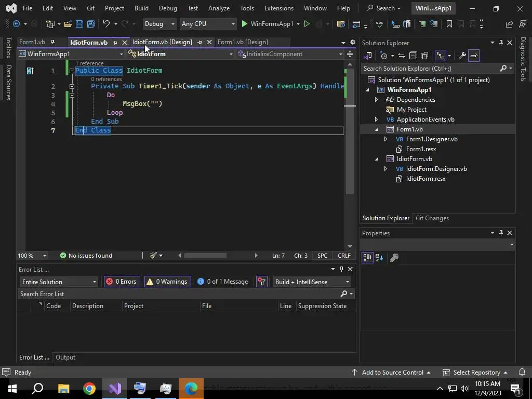Switch to the Git Changes tab
532x399 pixels.
432,218
